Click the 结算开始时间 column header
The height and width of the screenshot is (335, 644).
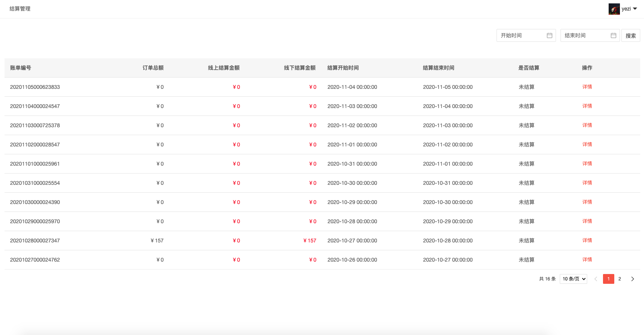[x=343, y=68]
